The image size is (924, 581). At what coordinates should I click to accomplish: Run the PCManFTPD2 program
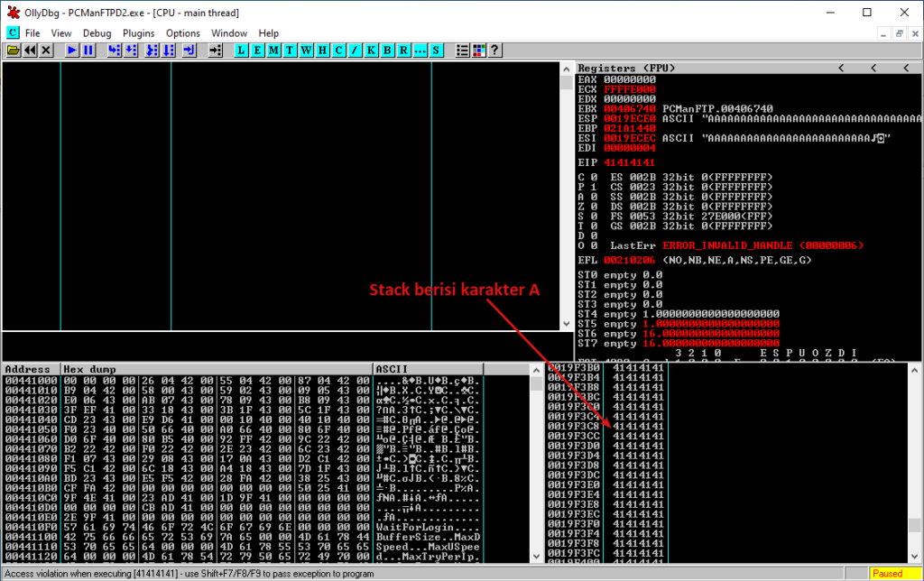70,50
